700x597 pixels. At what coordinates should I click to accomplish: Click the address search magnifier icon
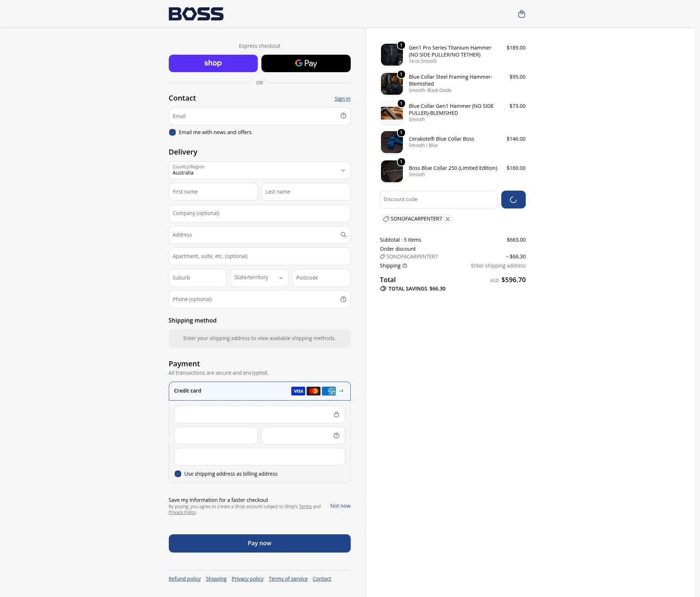tap(343, 235)
